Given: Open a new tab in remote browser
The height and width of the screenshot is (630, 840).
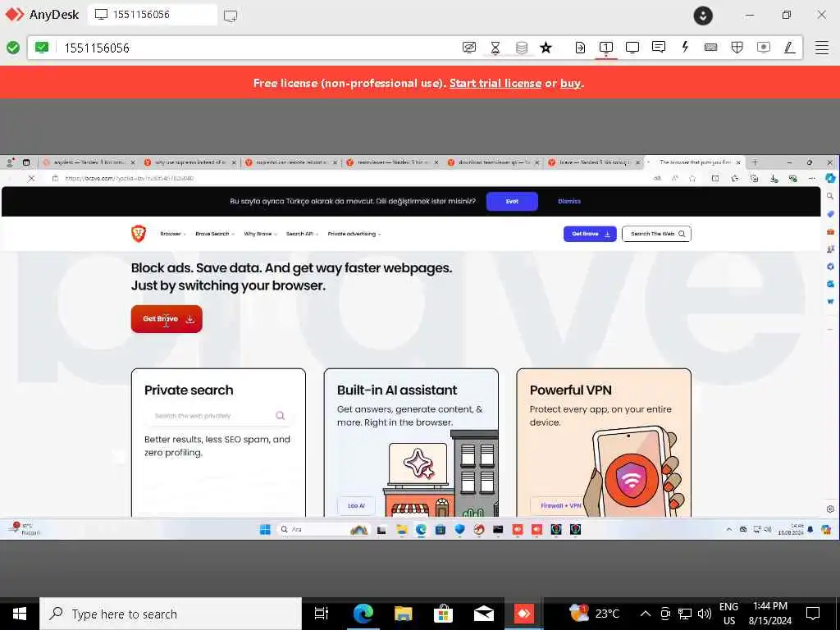Looking at the screenshot, I should point(755,162).
